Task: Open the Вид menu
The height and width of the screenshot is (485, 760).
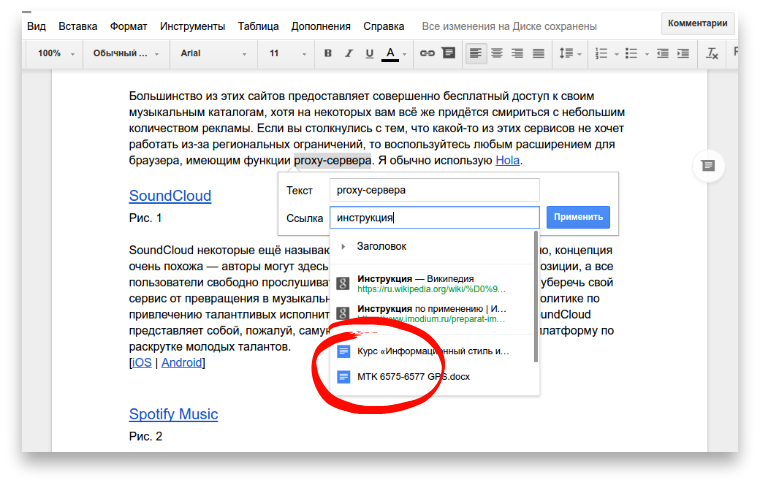Action: tap(36, 26)
